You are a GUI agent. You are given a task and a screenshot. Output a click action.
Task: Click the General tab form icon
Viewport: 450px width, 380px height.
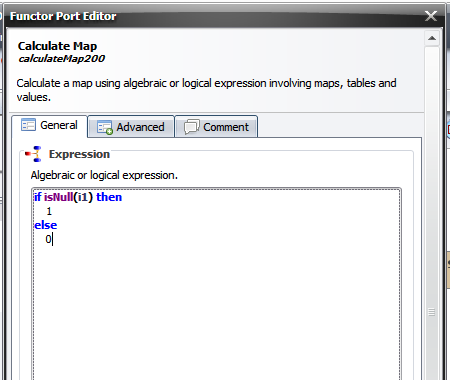coord(28,125)
